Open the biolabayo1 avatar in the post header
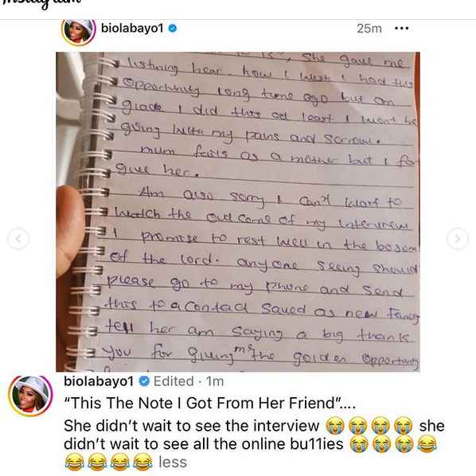Image resolution: width=476 pixels, height=476 pixels. [79, 32]
